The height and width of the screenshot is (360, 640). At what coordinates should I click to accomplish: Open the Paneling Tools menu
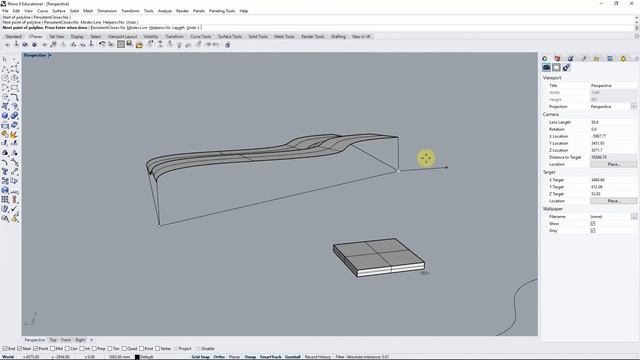pyautogui.click(x=222, y=11)
